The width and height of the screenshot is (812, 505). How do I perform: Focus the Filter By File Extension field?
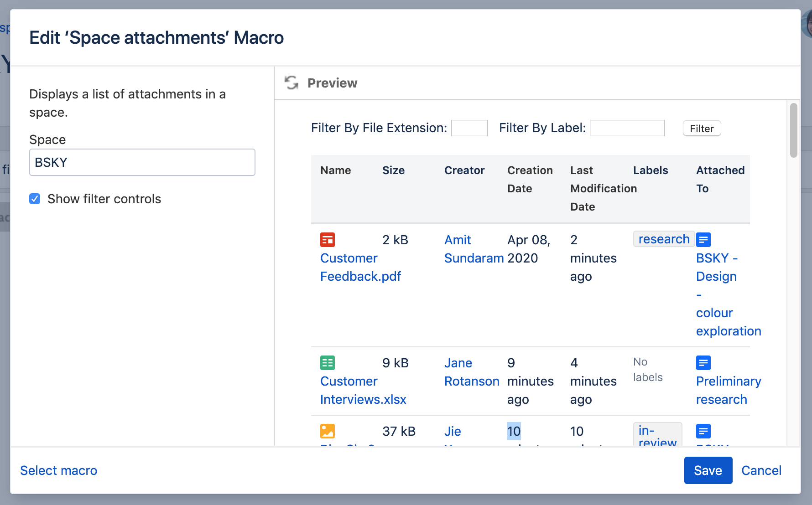469,128
